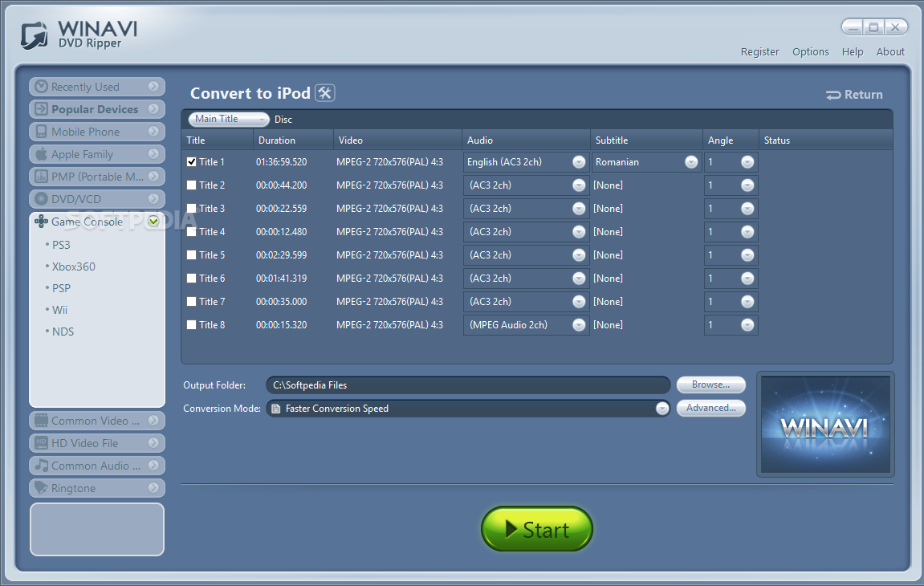
Task: Click the Browse... button
Action: [710, 385]
